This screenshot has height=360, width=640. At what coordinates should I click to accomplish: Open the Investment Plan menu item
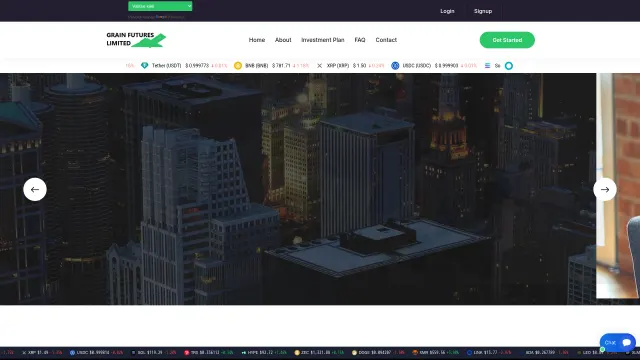322,40
